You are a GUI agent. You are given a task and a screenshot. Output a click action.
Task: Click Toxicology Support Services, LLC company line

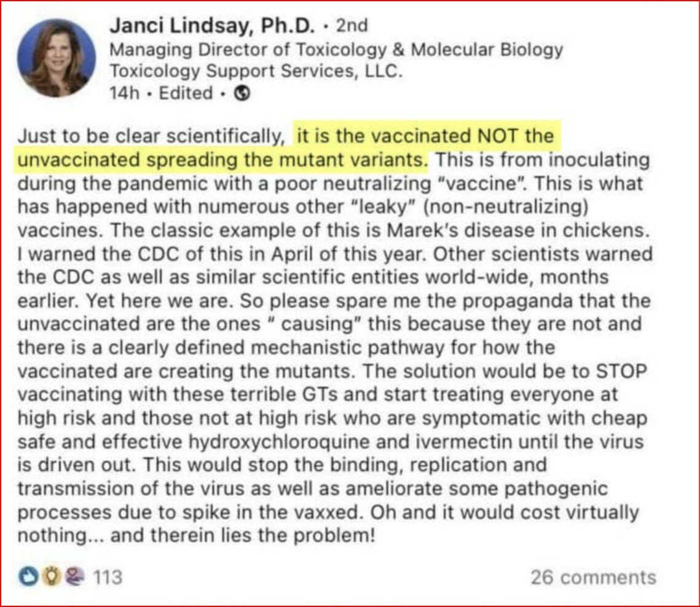[x=256, y=71]
